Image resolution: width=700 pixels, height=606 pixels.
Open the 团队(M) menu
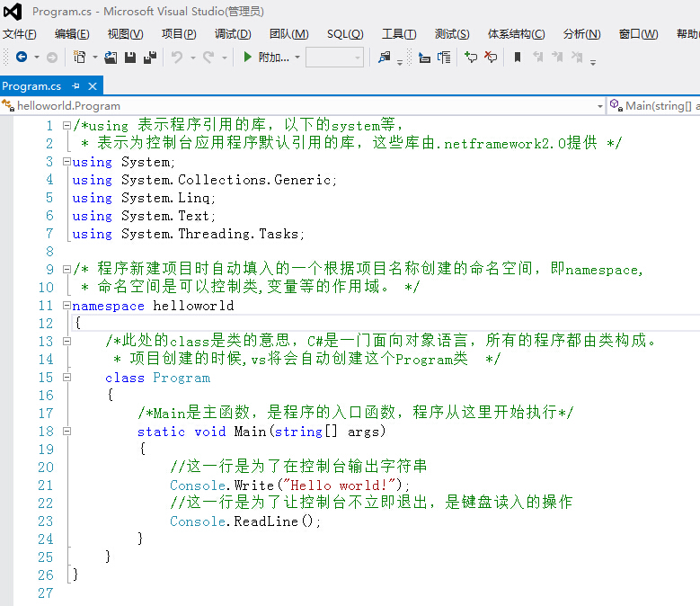pos(288,34)
